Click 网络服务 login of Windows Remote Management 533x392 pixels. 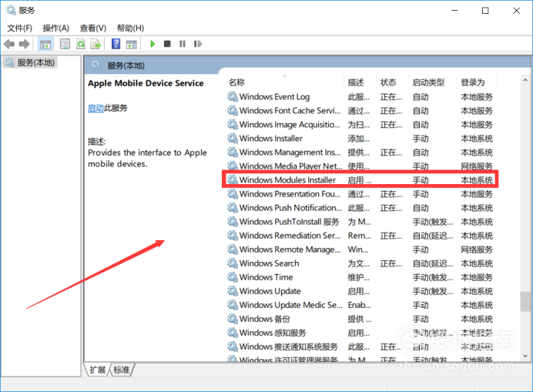click(477, 250)
